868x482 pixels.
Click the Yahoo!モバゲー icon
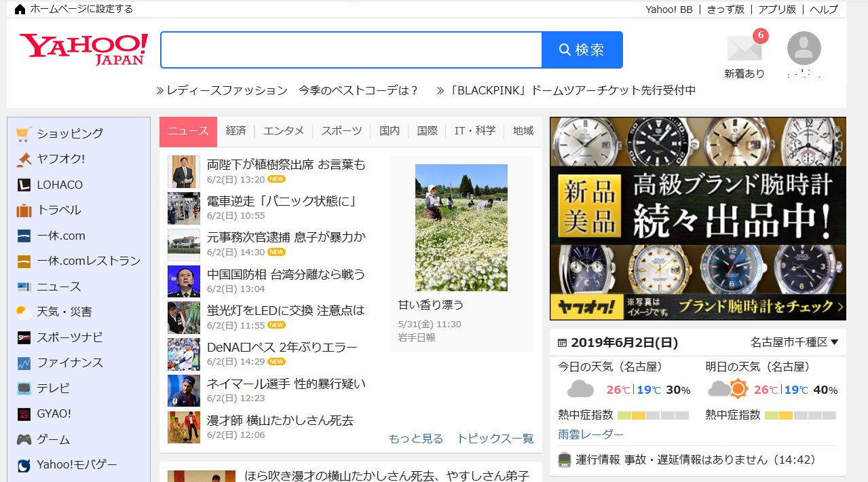click(x=24, y=465)
